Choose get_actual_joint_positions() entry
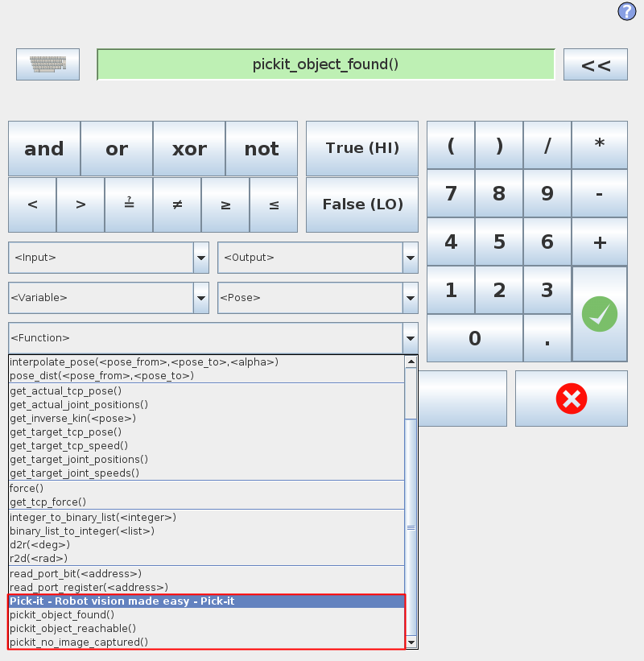 point(207,405)
